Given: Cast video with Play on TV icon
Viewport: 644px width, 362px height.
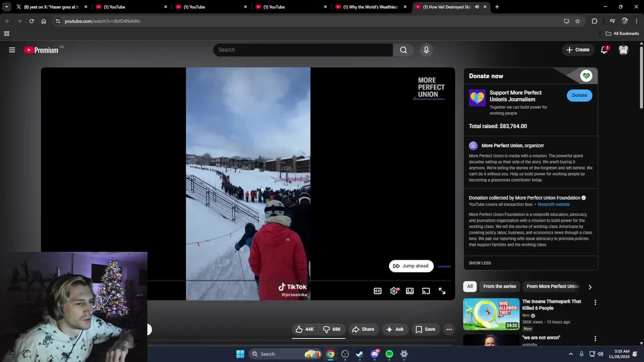Looking at the screenshot, I should pyautogui.click(x=426, y=291).
